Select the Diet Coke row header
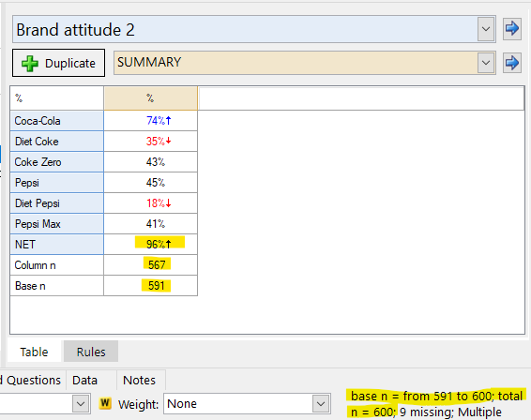This screenshot has width=531, height=420. click(57, 142)
